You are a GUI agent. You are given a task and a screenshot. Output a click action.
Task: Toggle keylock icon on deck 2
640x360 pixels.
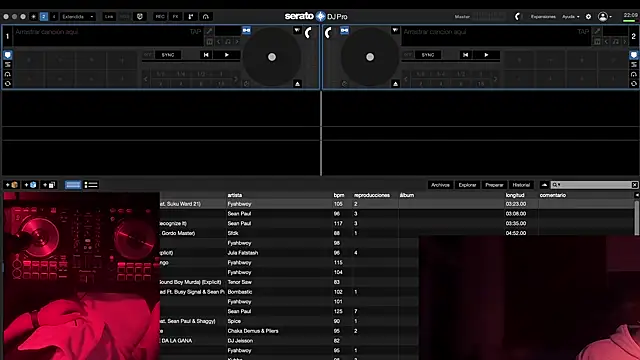click(x=616, y=42)
